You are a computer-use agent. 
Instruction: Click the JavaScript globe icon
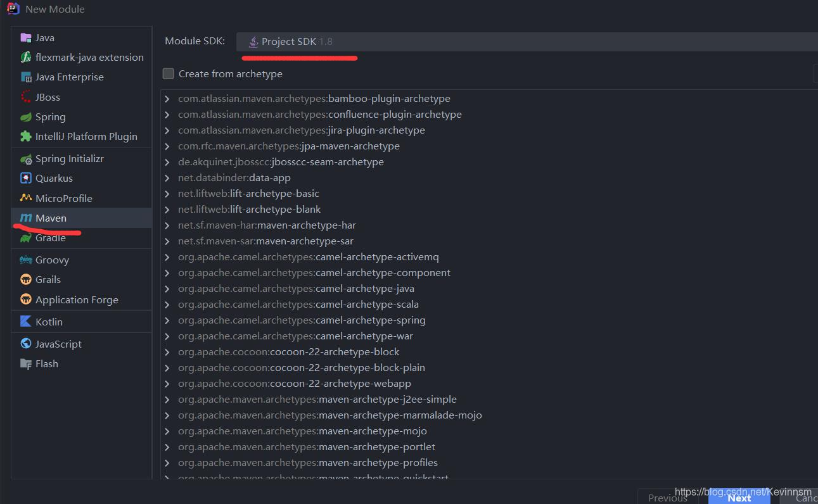[x=26, y=344]
